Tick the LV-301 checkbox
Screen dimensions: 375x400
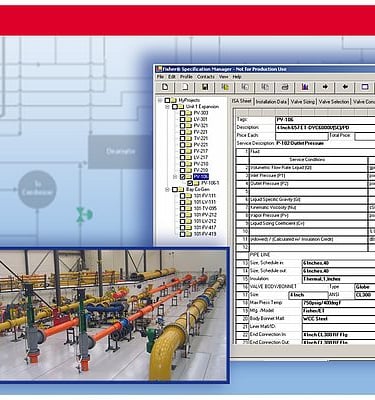pos(183,119)
